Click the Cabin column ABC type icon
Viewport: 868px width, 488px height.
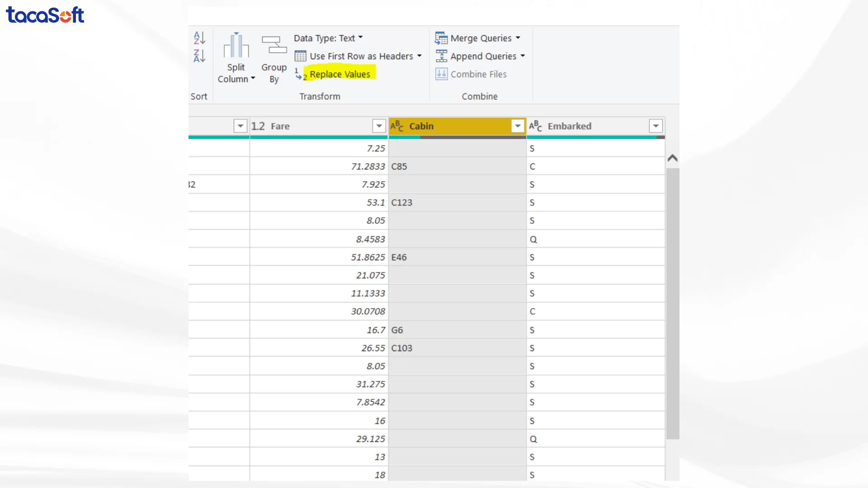pos(396,126)
